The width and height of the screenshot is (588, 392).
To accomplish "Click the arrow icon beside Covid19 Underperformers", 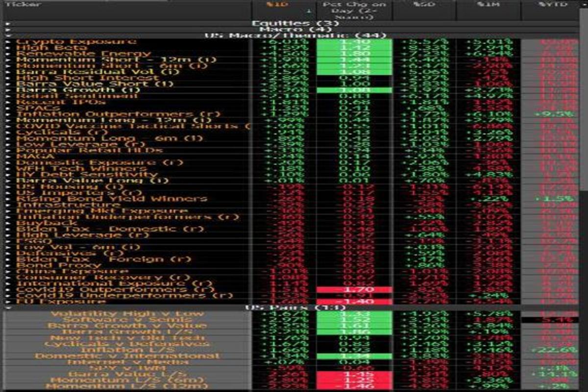I will click(8, 295).
